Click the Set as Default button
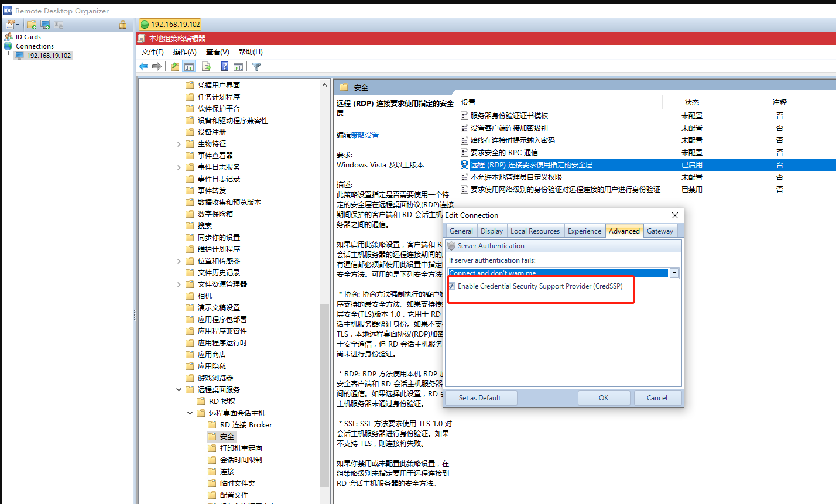Image resolution: width=836 pixels, height=504 pixels. tap(480, 397)
